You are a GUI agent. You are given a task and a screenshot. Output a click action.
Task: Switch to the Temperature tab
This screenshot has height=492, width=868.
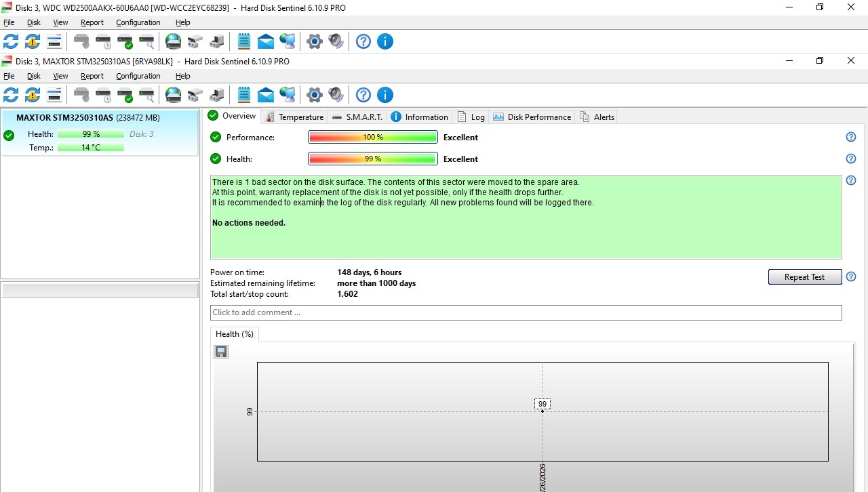(294, 117)
